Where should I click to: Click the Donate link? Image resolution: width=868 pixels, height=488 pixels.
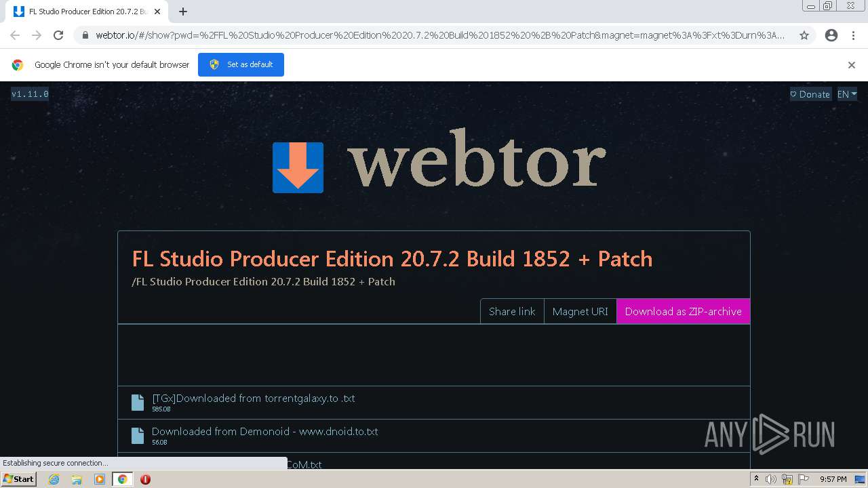(x=810, y=94)
